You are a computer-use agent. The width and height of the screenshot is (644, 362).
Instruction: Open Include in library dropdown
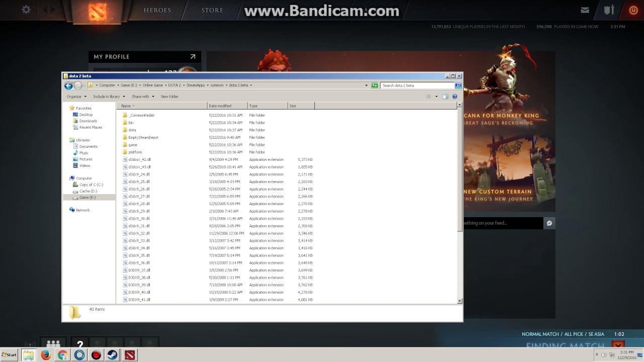(x=109, y=97)
